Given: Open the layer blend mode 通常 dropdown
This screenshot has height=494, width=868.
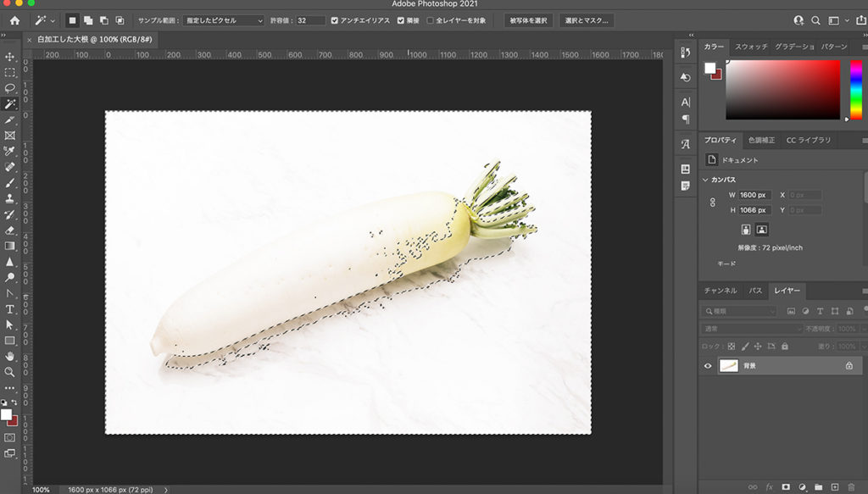Looking at the screenshot, I should (x=751, y=329).
